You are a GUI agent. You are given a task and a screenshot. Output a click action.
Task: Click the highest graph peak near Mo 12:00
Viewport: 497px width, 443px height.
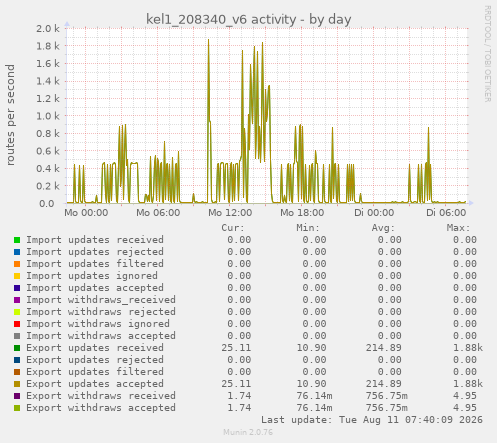point(209,40)
